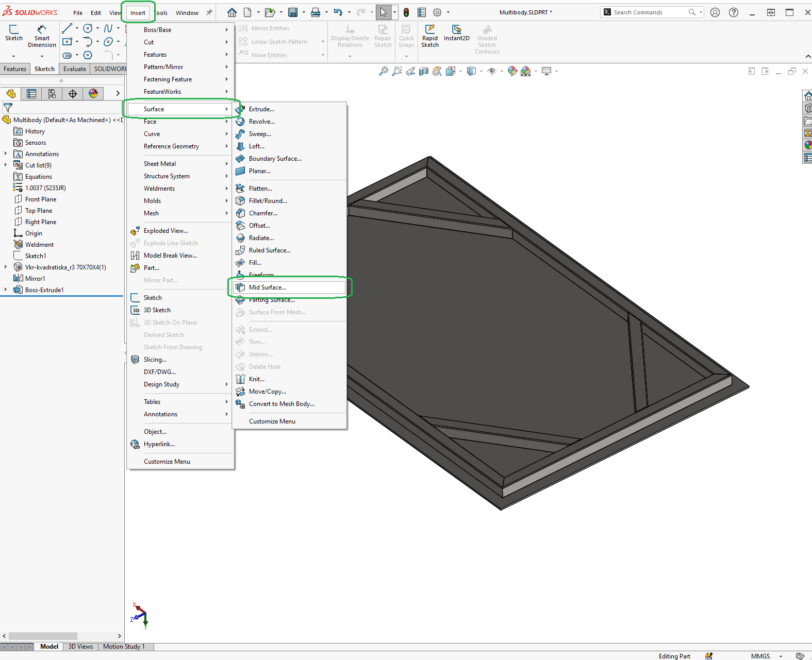Pin the menu bar with the pushpin
Viewport: 812px width, 660px height.
tap(209, 12)
